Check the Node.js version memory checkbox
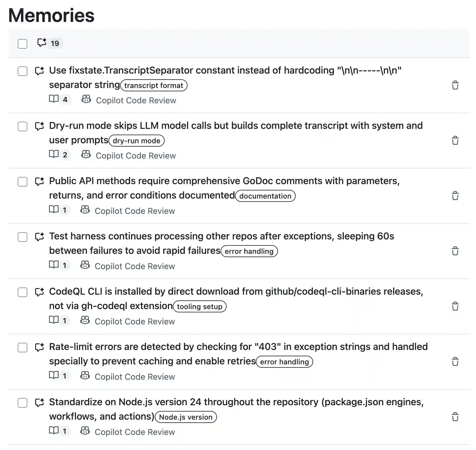This screenshot has height=450, width=476. (23, 403)
